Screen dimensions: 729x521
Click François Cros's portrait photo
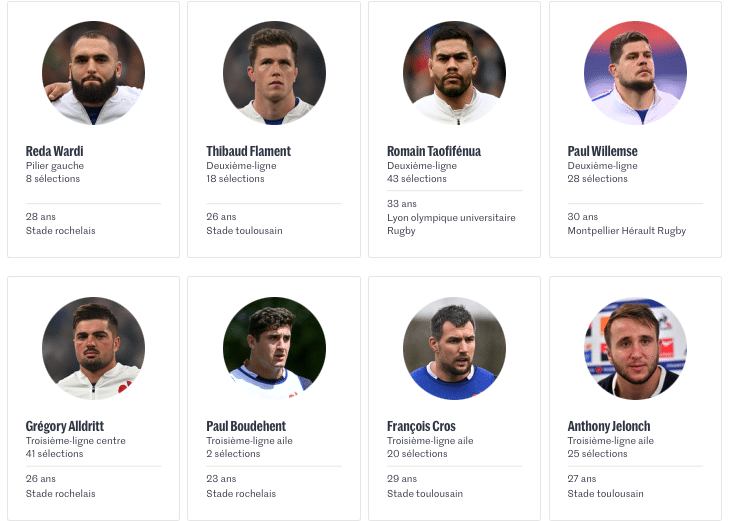pos(455,348)
